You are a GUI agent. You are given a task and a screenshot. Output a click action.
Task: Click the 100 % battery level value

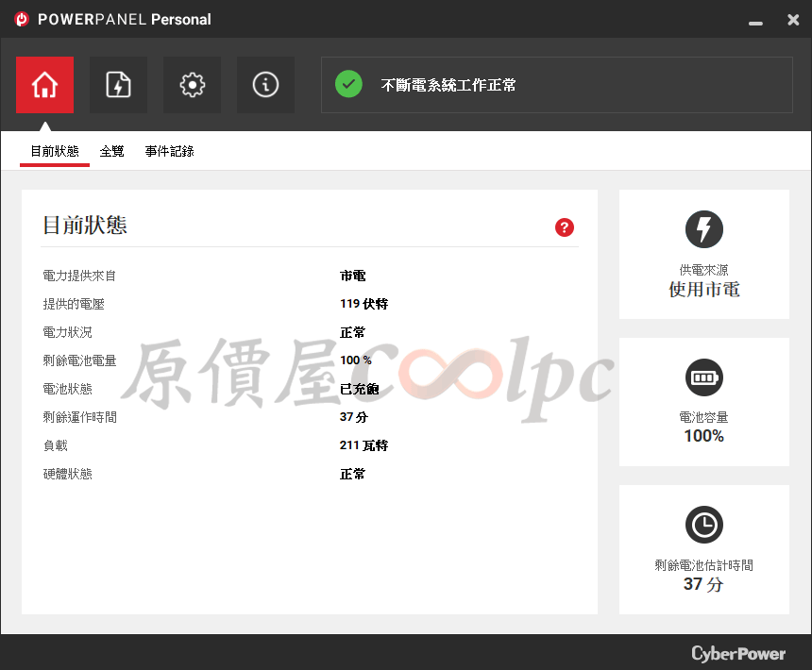click(x=356, y=360)
